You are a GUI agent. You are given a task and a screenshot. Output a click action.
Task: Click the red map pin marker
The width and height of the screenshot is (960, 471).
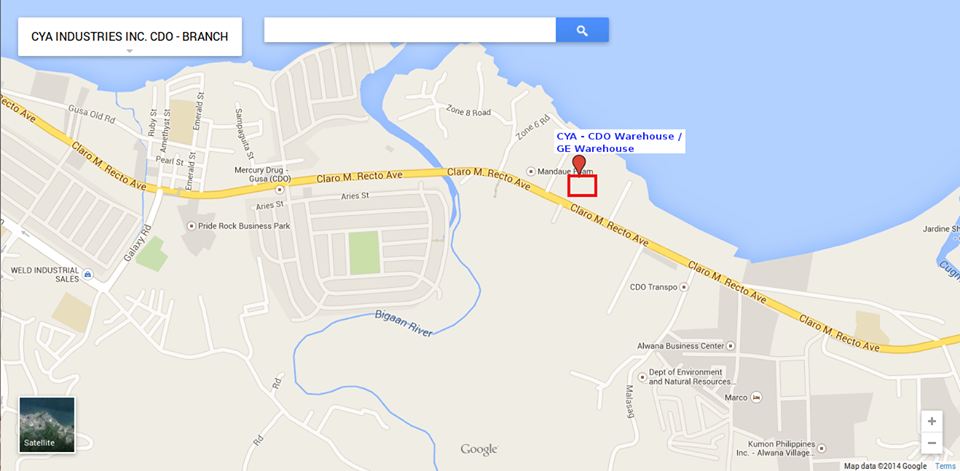click(578, 166)
